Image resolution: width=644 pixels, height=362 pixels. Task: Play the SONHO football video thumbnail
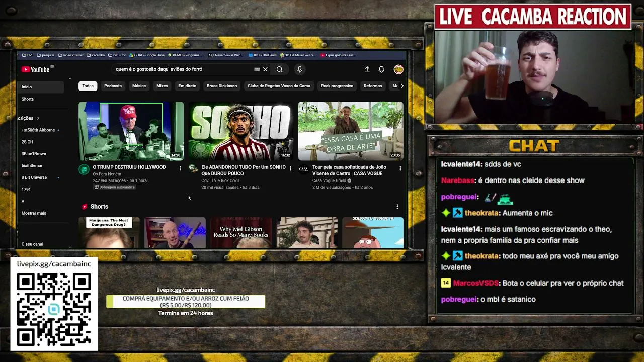[241, 131]
